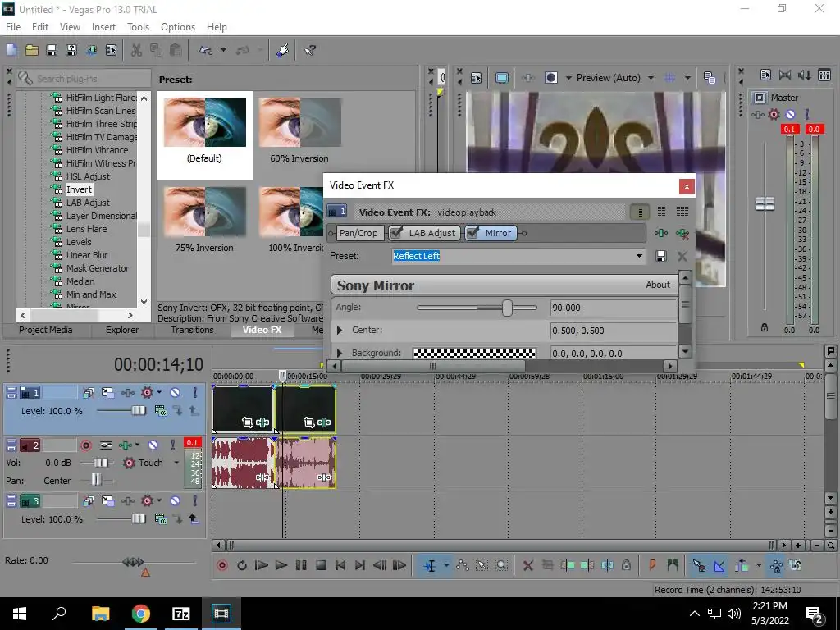Click Play From Start button
Image resolution: width=840 pixels, height=630 pixels.
click(x=261, y=565)
